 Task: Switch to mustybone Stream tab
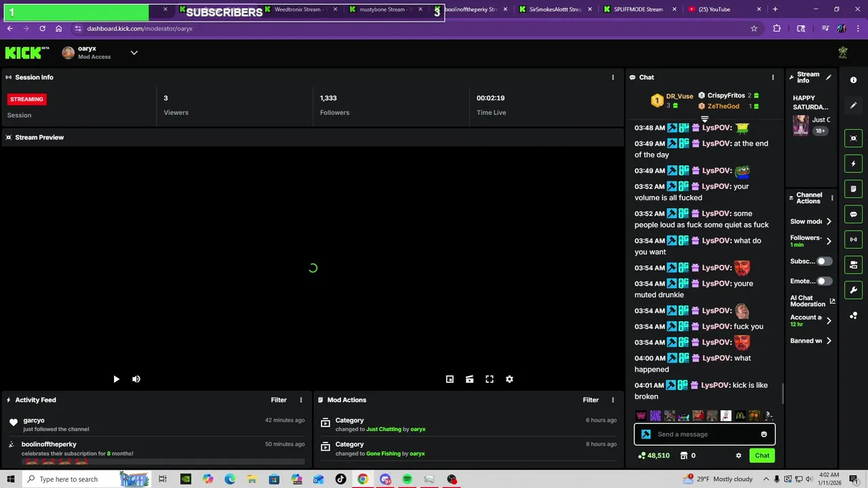tap(387, 9)
